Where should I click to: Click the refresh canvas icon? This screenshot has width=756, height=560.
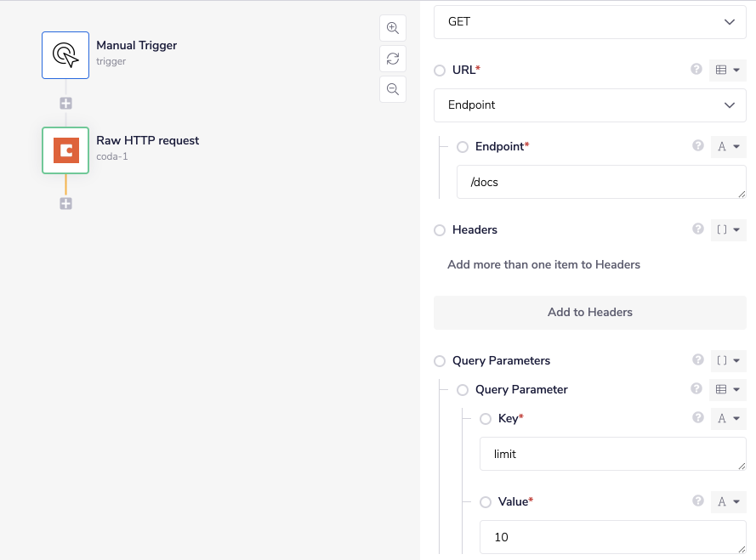click(x=392, y=59)
